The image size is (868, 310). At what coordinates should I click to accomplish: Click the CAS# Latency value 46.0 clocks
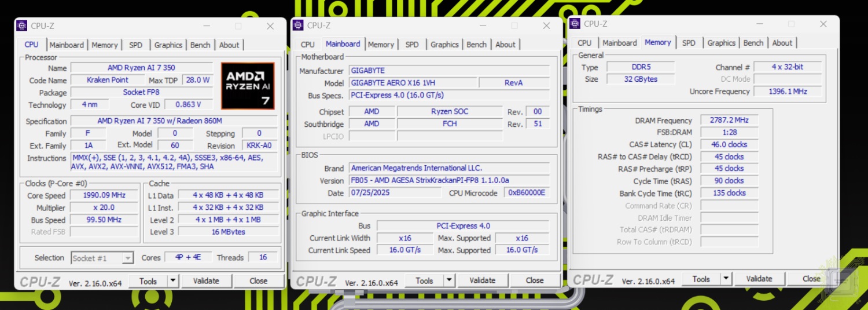[x=729, y=145]
